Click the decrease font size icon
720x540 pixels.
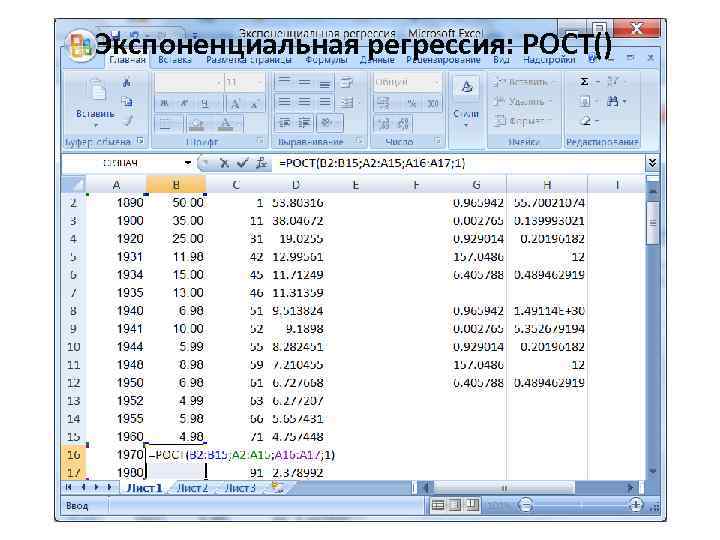pos(254,104)
